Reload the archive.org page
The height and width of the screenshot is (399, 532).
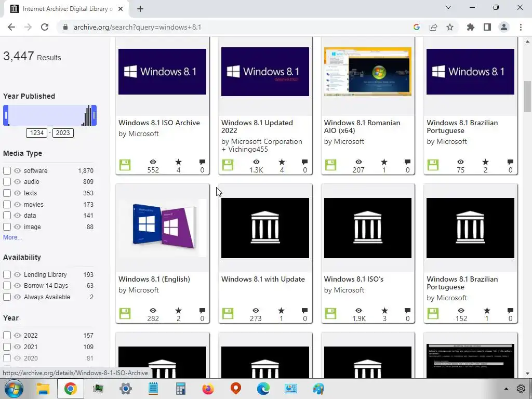(x=45, y=27)
